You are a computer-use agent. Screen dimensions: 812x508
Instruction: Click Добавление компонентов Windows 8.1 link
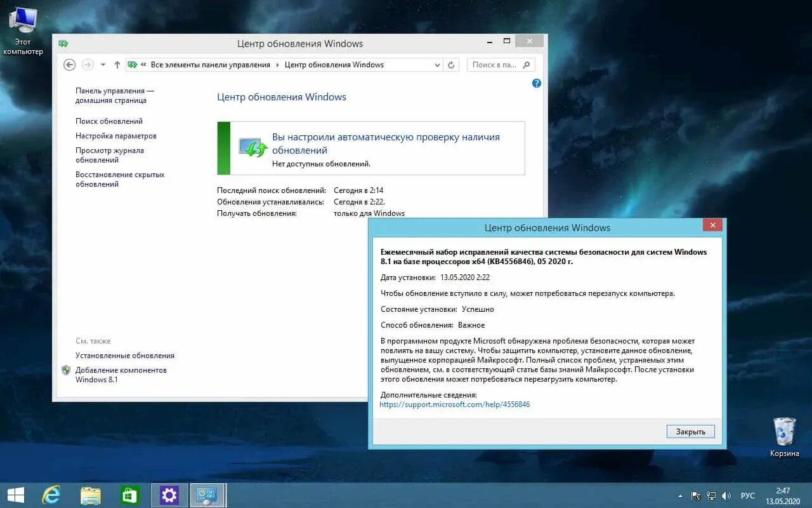pyautogui.click(x=121, y=375)
